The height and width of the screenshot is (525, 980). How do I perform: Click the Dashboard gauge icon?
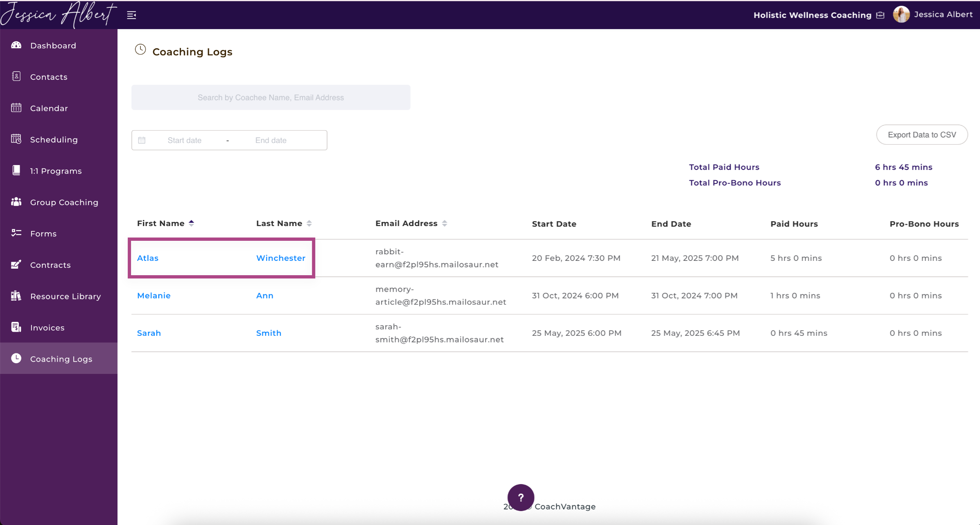click(x=16, y=45)
